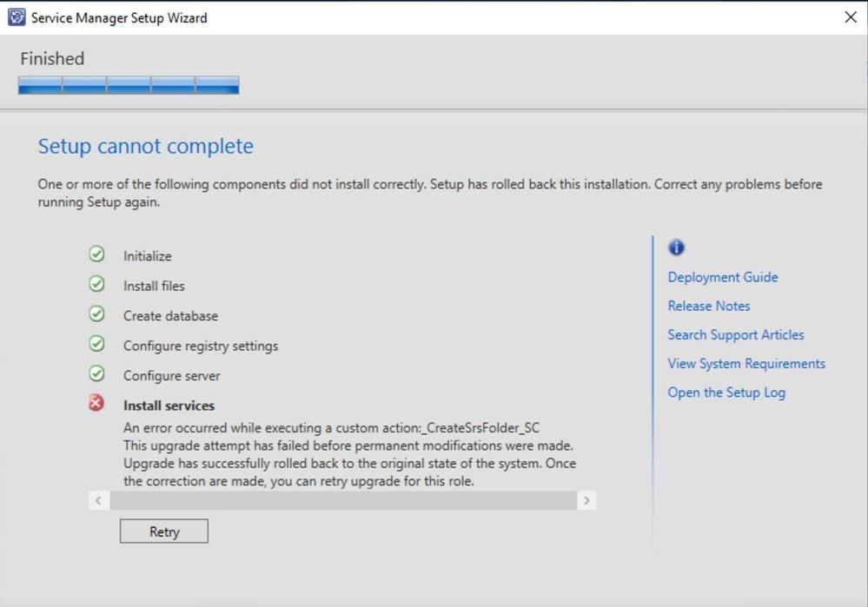
Task: Click the Setup cannot complete heading
Action: click(146, 146)
